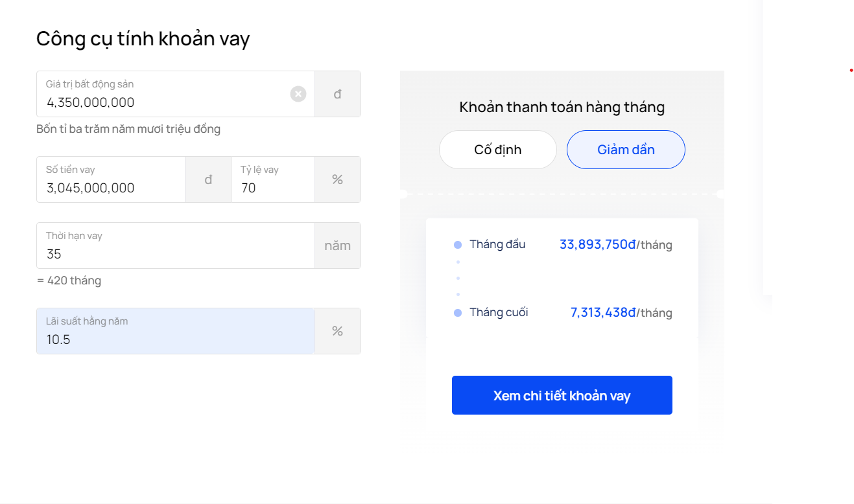Click the Tháng cuối label

coord(499,312)
